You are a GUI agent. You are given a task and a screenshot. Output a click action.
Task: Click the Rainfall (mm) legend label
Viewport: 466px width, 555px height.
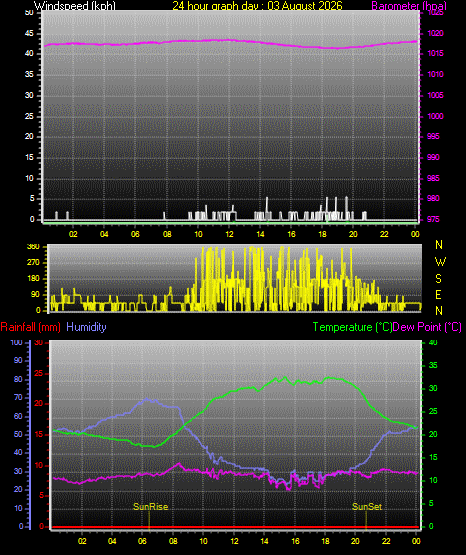(x=30, y=327)
